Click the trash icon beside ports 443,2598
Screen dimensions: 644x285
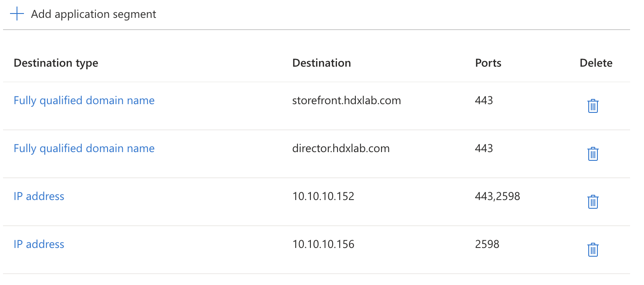[593, 201]
